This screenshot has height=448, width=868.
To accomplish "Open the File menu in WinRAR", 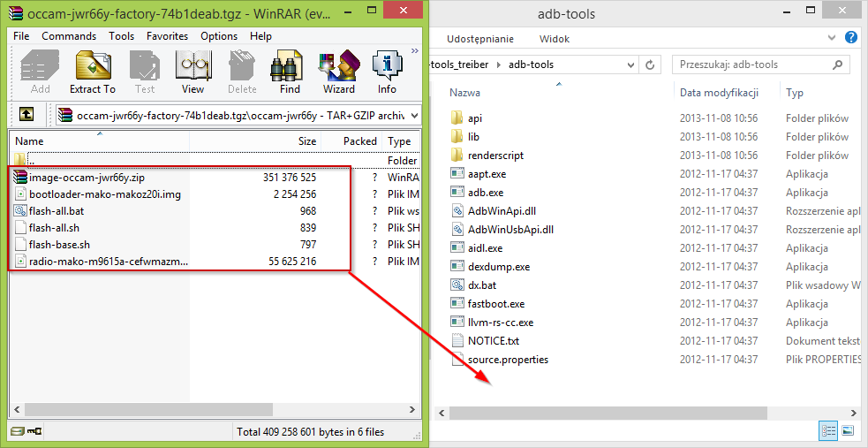I will (x=21, y=36).
